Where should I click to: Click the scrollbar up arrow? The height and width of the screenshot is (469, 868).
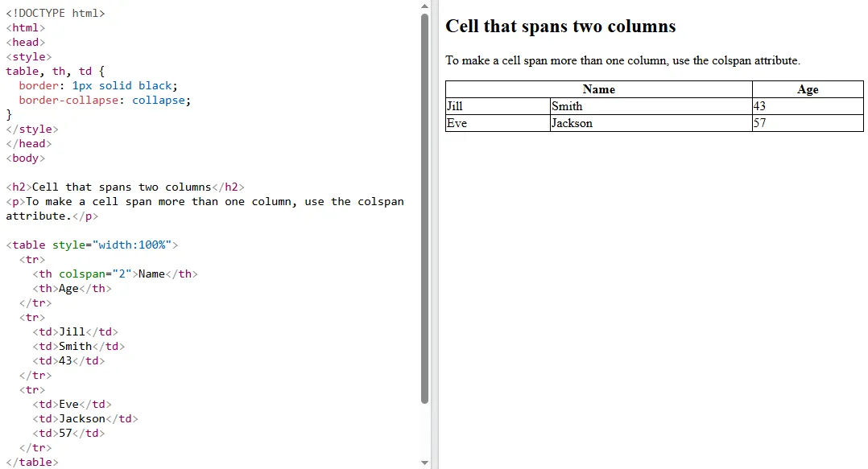(x=425, y=6)
